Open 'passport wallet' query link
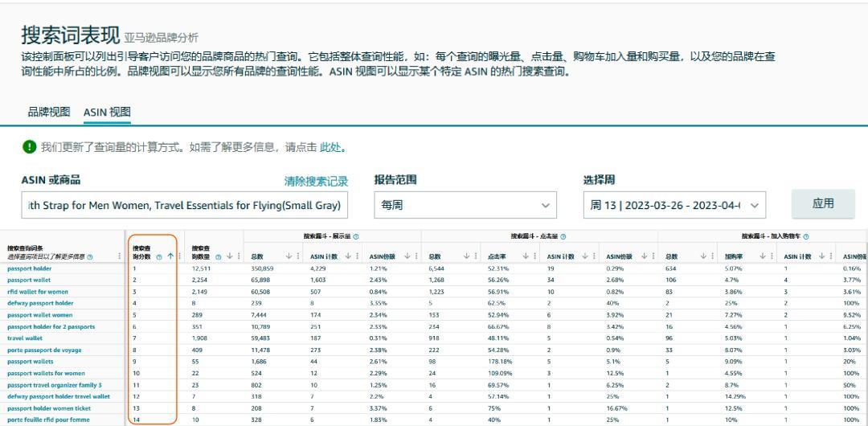The image size is (868, 426). click(x=28, y=280)
